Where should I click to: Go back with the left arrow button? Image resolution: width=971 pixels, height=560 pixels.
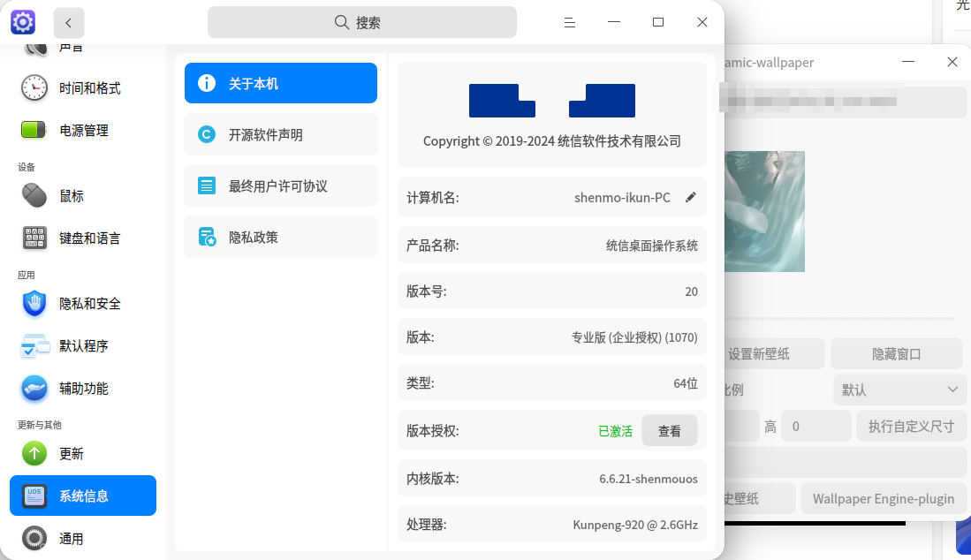[x=69, y=23]
